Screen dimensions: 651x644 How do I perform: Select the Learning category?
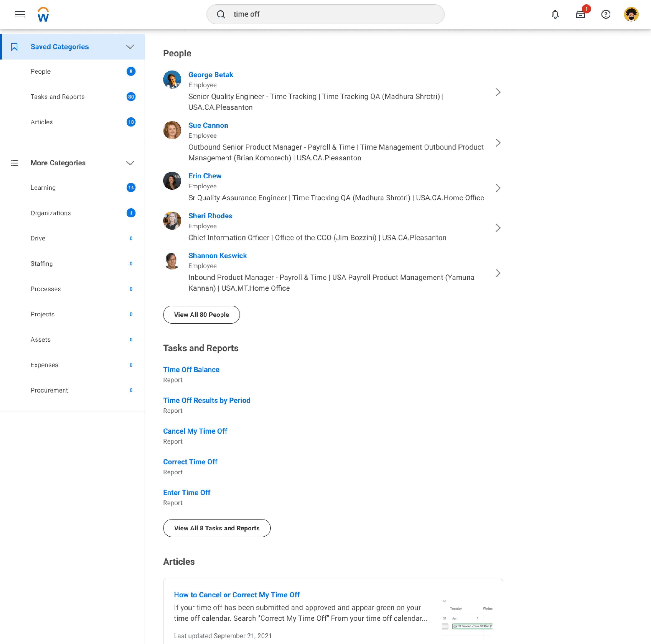[x=43, y=188]
